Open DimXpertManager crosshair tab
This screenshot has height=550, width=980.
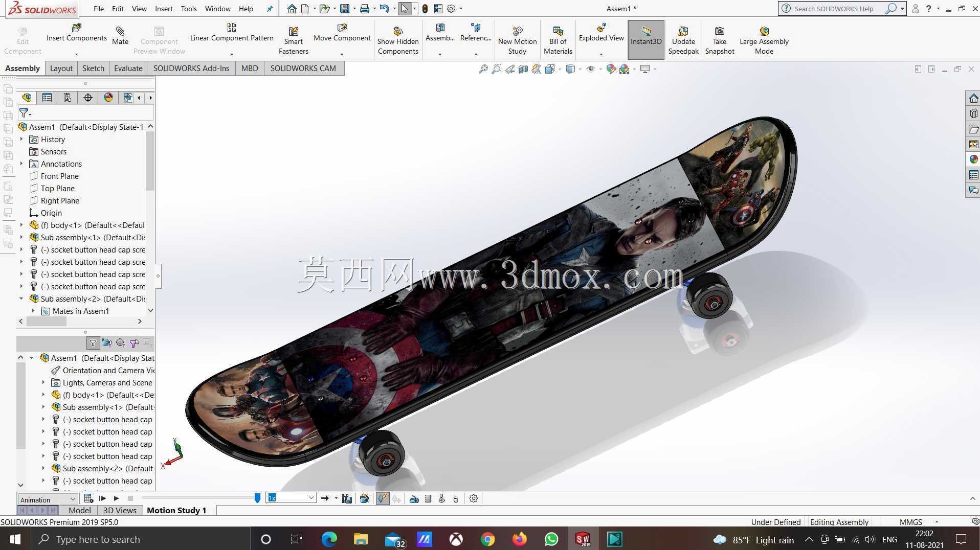88,98
